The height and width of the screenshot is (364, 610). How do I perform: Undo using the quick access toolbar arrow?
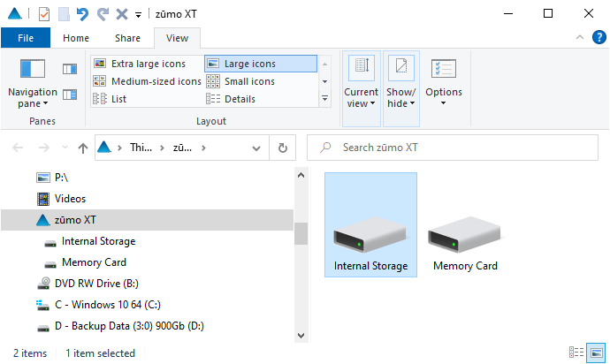82,14
